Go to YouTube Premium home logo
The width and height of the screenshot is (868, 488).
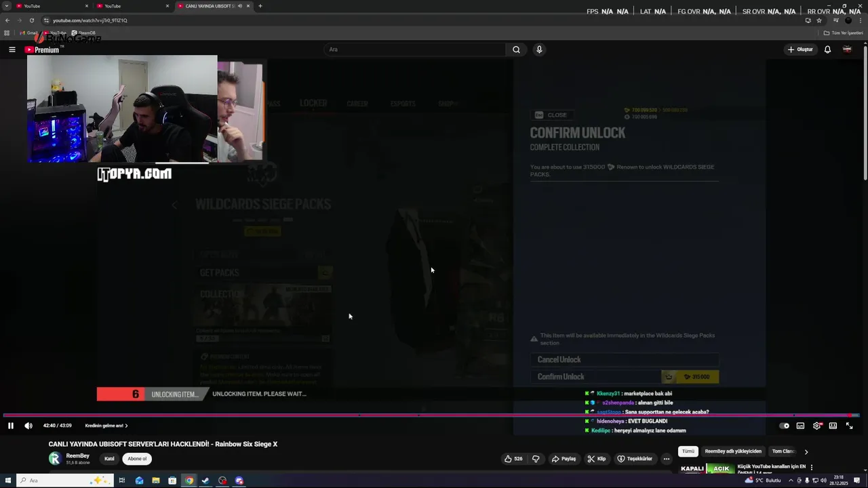tap(42, 49)
